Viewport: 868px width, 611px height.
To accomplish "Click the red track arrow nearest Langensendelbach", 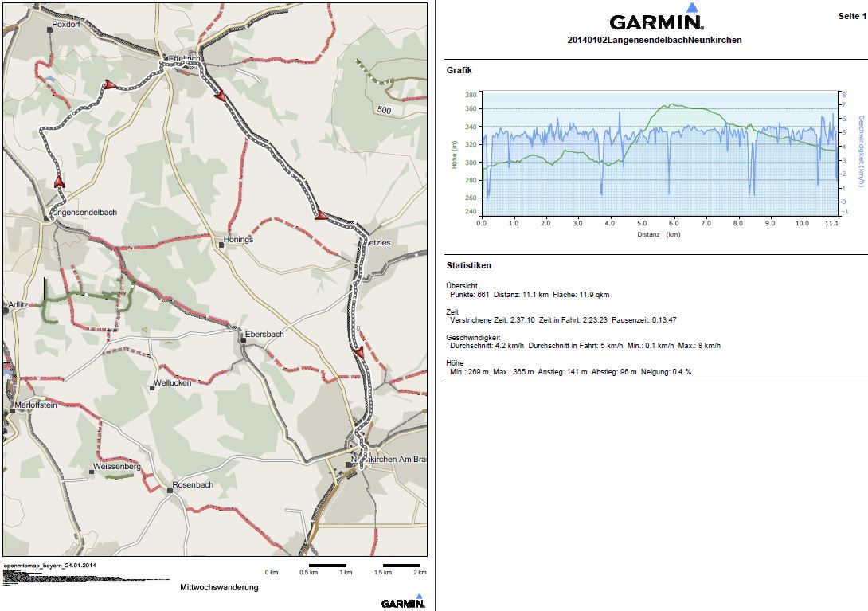I will click(x=58, y=182).
